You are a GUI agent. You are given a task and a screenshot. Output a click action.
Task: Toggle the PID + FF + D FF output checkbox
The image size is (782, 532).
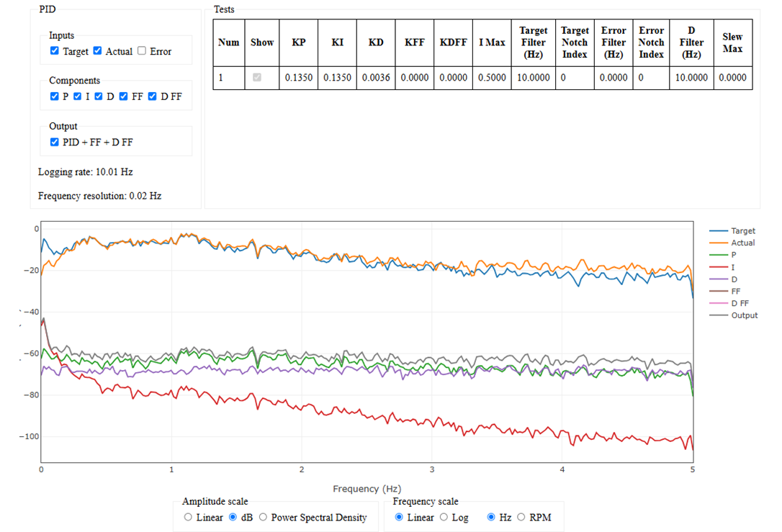54,142
